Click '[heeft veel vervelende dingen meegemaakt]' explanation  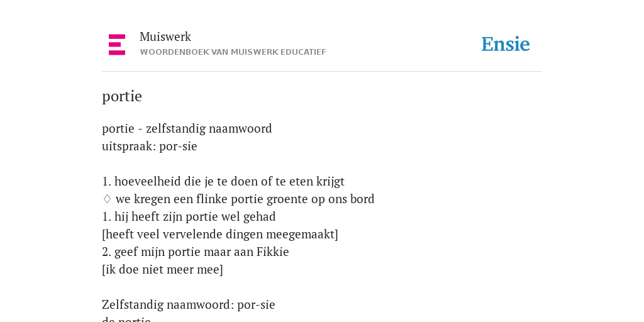tap(219, 234)
